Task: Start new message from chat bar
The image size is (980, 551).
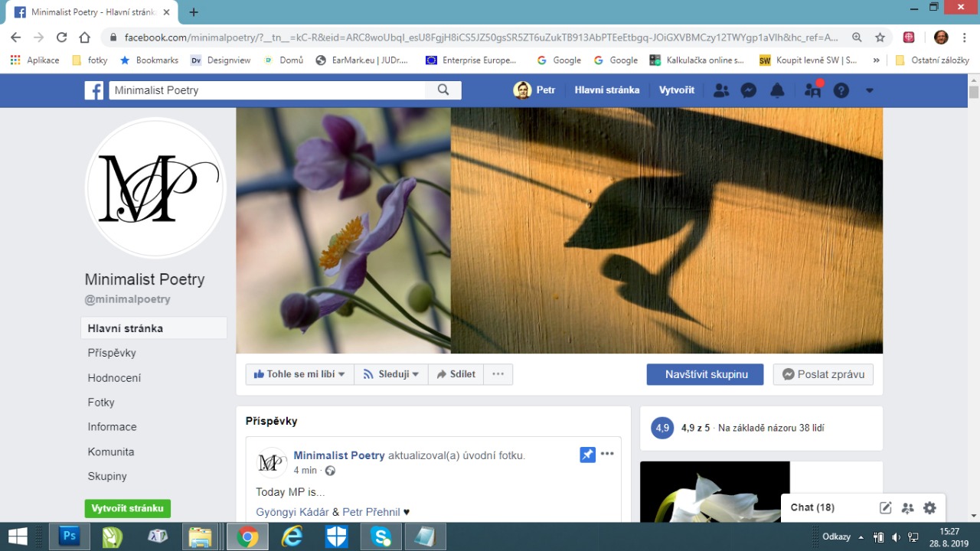Action: point(886,507)
